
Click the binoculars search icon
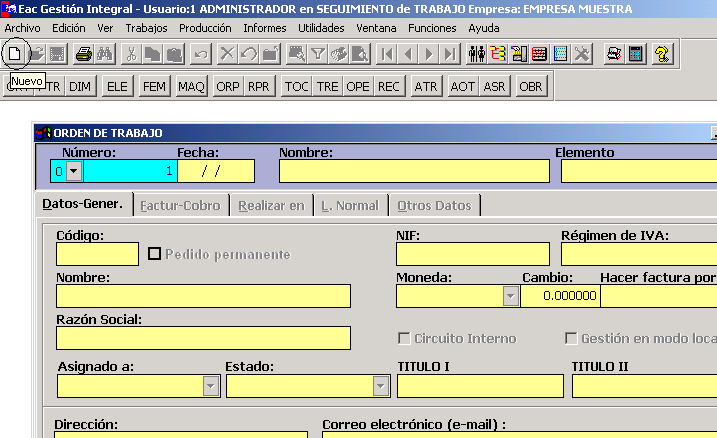coord(104,54)
